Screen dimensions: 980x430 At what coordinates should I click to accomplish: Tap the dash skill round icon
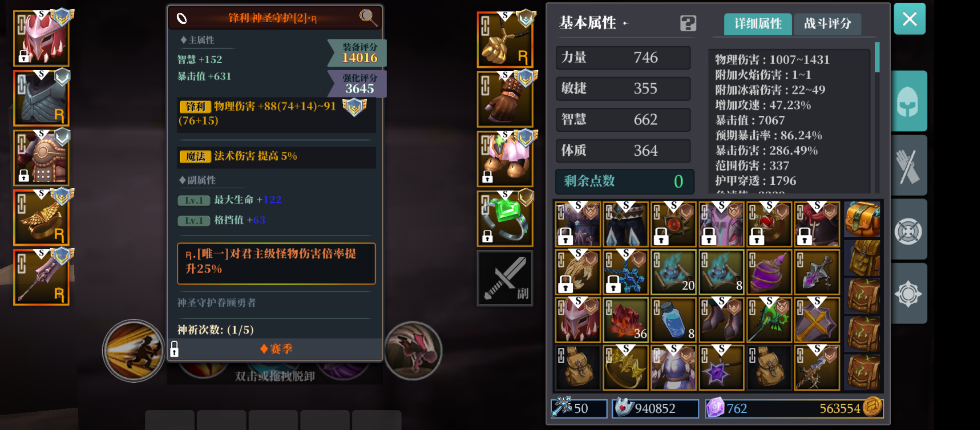134,351
